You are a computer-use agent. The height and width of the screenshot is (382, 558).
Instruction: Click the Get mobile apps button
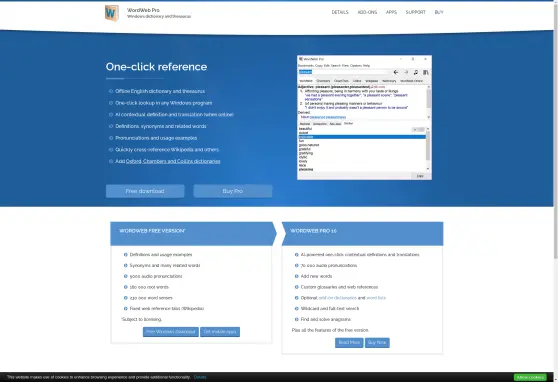click(220, 332)
